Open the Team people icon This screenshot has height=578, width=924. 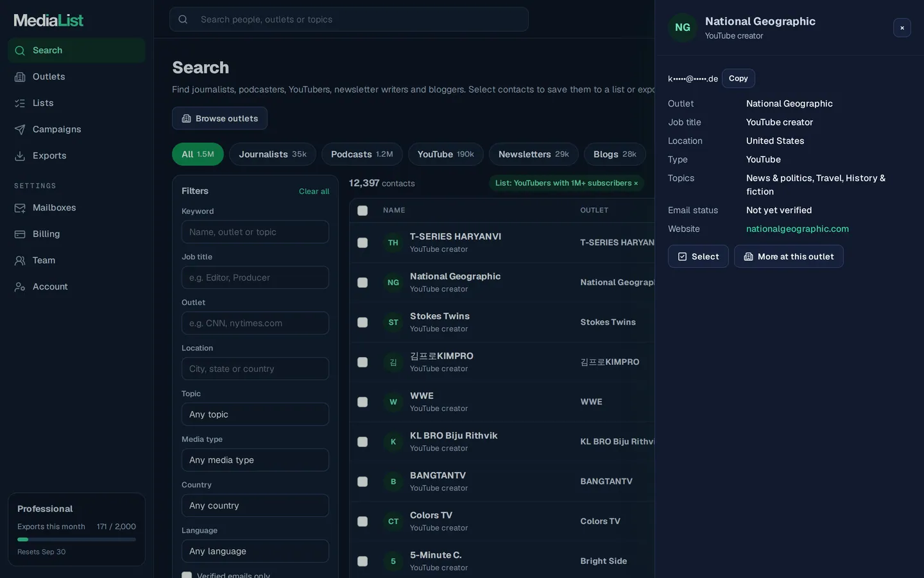point(20,261)
